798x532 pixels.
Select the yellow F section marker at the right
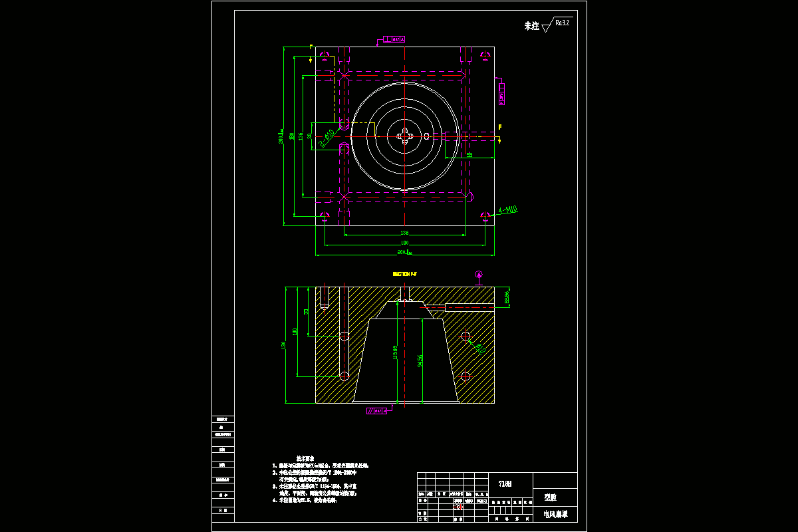(500, 126)
